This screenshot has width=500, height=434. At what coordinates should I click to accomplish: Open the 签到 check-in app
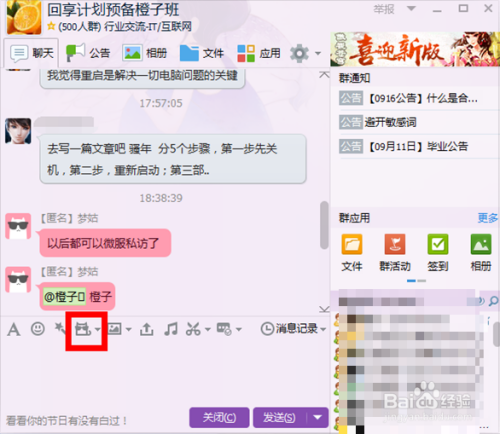pyautogui.click(x=438, y=253)
